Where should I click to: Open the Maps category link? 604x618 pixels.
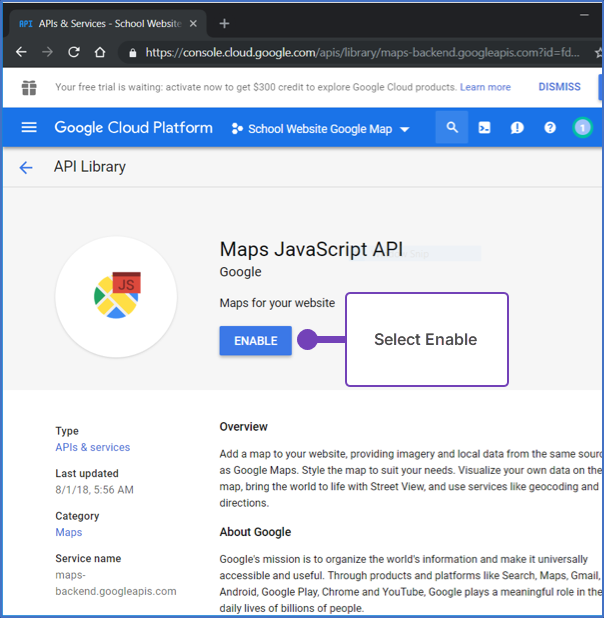[x=68, y=532]
